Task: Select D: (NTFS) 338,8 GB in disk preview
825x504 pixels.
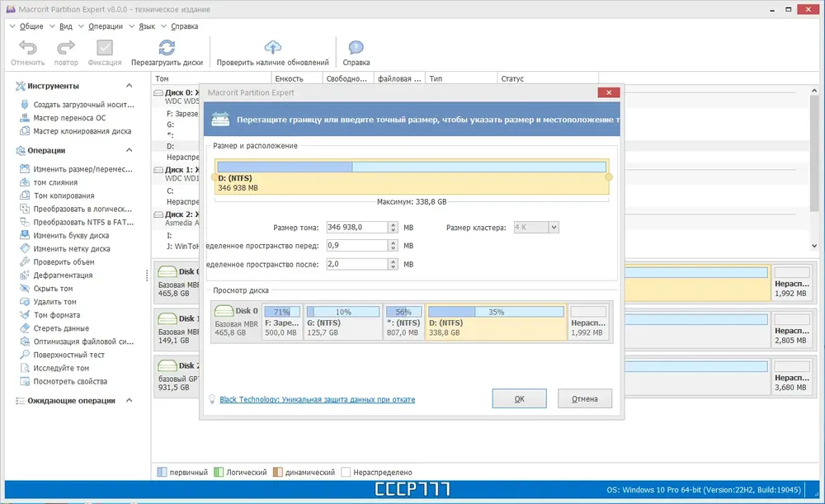Action: [496, 322]
